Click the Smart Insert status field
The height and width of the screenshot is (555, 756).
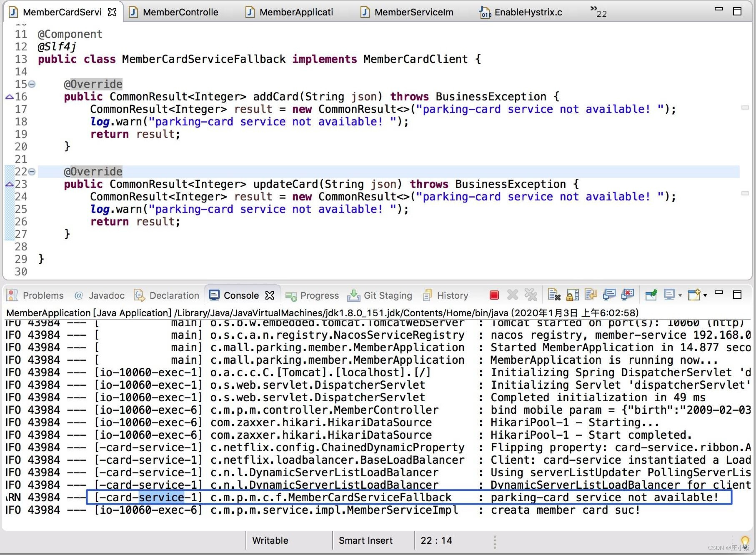(365, 540)
